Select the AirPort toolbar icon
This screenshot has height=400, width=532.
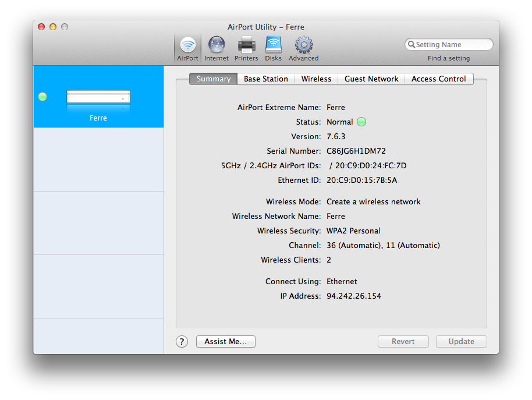[x=187, y=48]
